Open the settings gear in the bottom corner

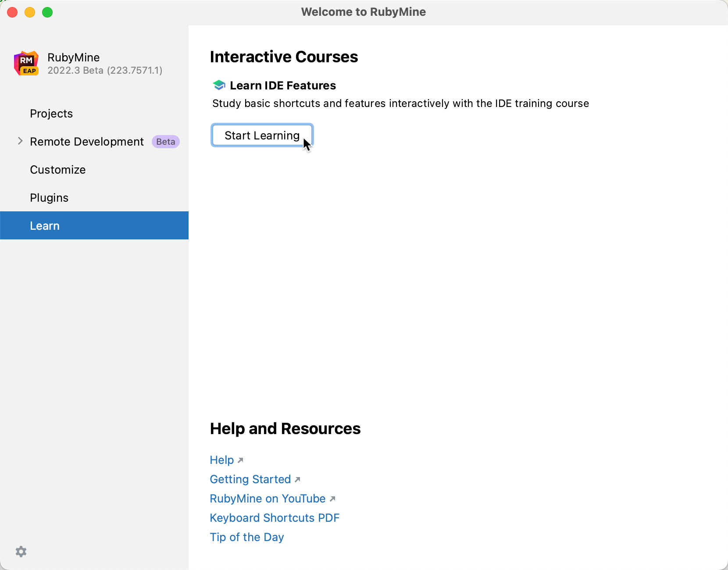coord(21,551)
